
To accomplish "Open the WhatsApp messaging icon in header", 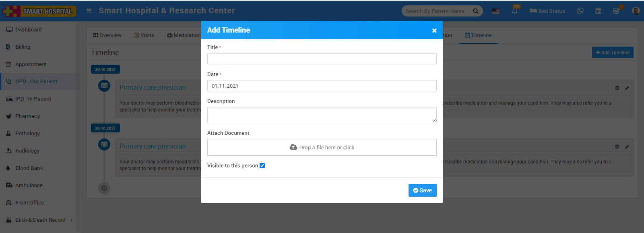I will coord(580,10).
